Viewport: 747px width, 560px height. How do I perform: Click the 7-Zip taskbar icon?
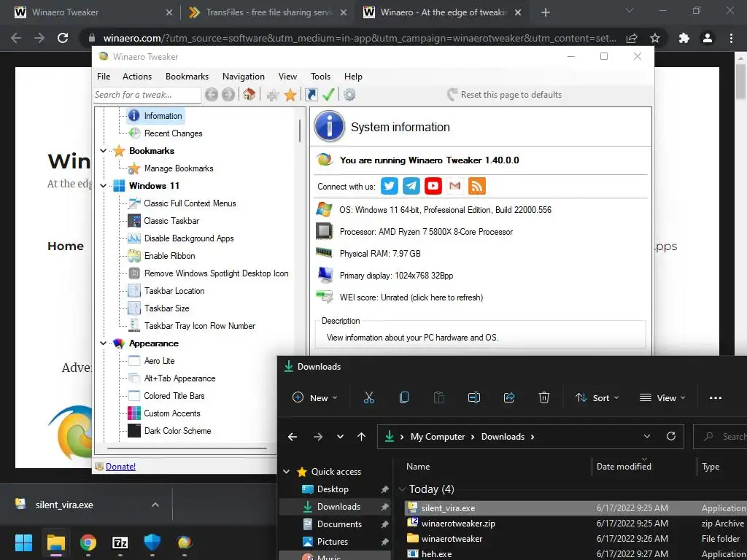tap(120, 542)
